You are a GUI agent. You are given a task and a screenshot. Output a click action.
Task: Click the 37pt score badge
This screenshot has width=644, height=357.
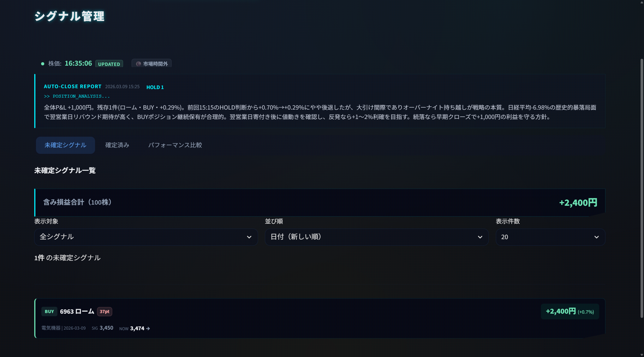tap(104, 312)
